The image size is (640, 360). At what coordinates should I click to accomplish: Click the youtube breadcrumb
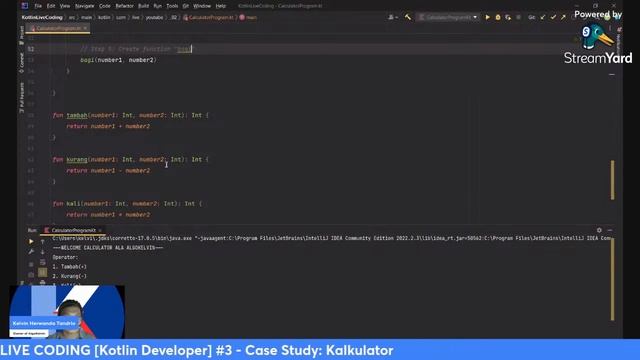pyautogui.click(x=154, y=18)
